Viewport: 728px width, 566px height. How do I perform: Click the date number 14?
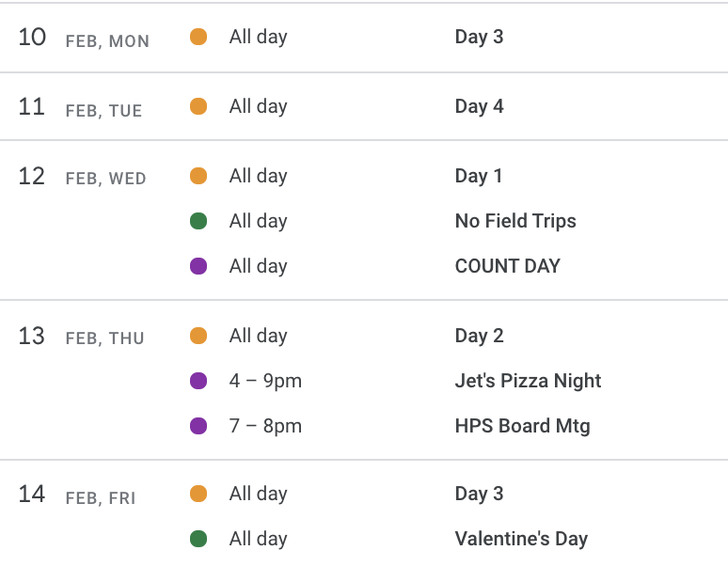[32, 495]
